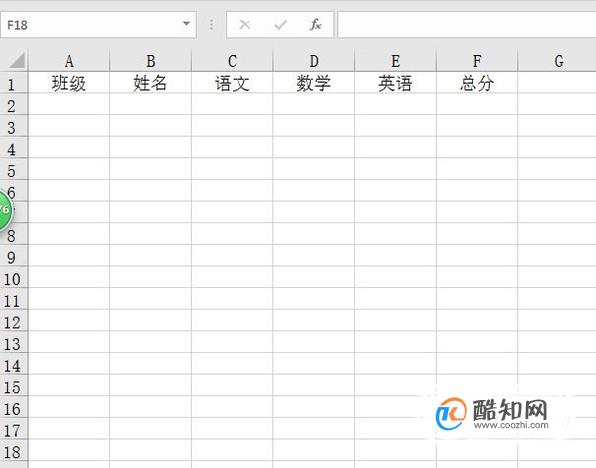The height and width of the screenshot is (468, 596).
Task: Select row 5 header
Action: (12, 171)
